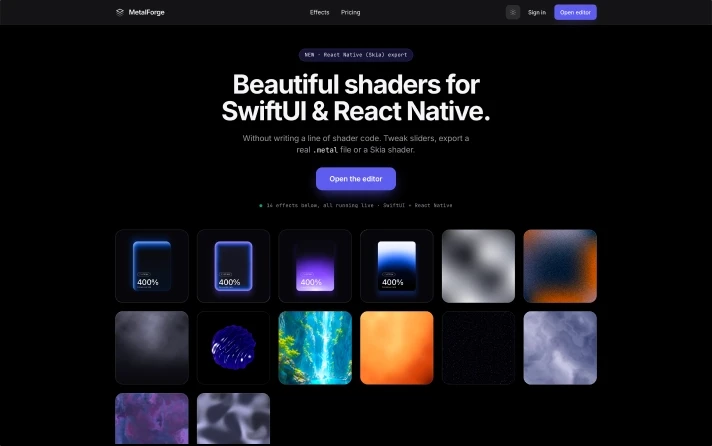The width and height of the screenshot is (712, 446).
Task: Click the green live status dot
Action: 261,205
